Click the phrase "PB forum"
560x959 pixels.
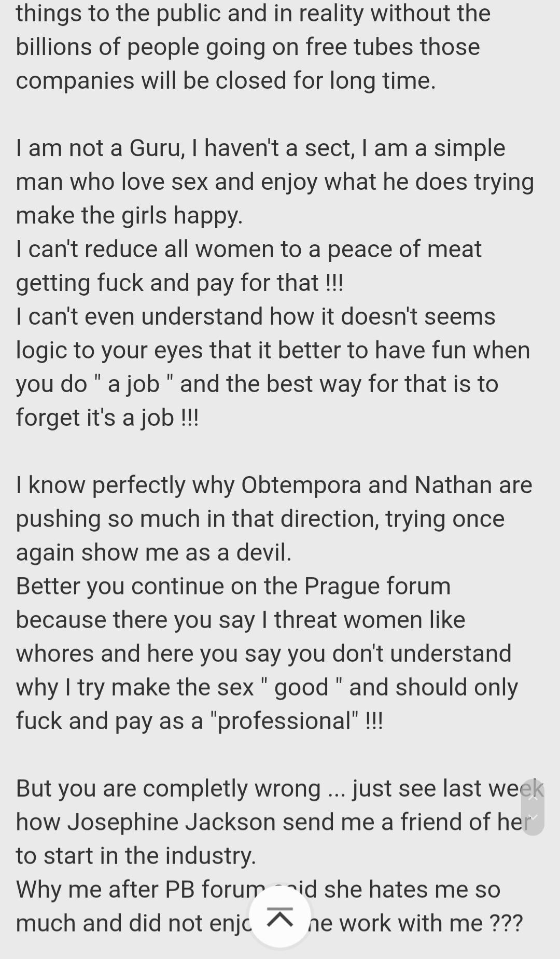click(215, 889)
